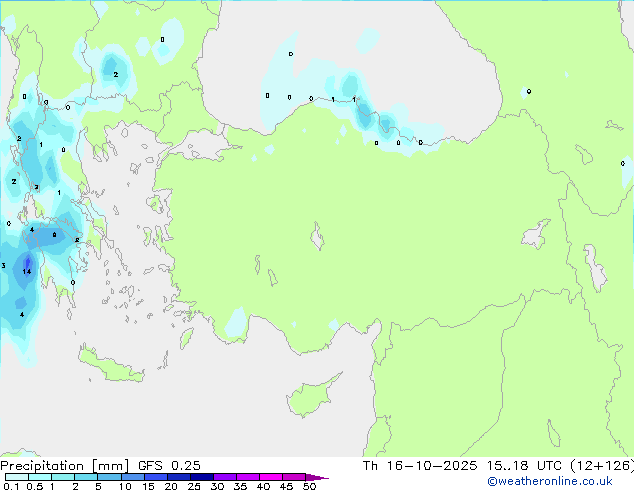Click the '14' precipitation value on map
This screenshot has width=634, height=490.
(27, 271)
